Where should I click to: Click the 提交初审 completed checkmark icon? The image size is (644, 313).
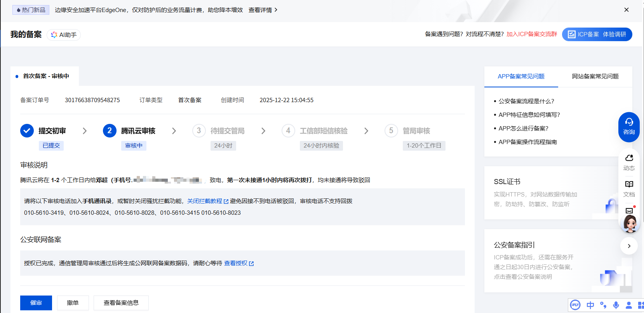27,131
